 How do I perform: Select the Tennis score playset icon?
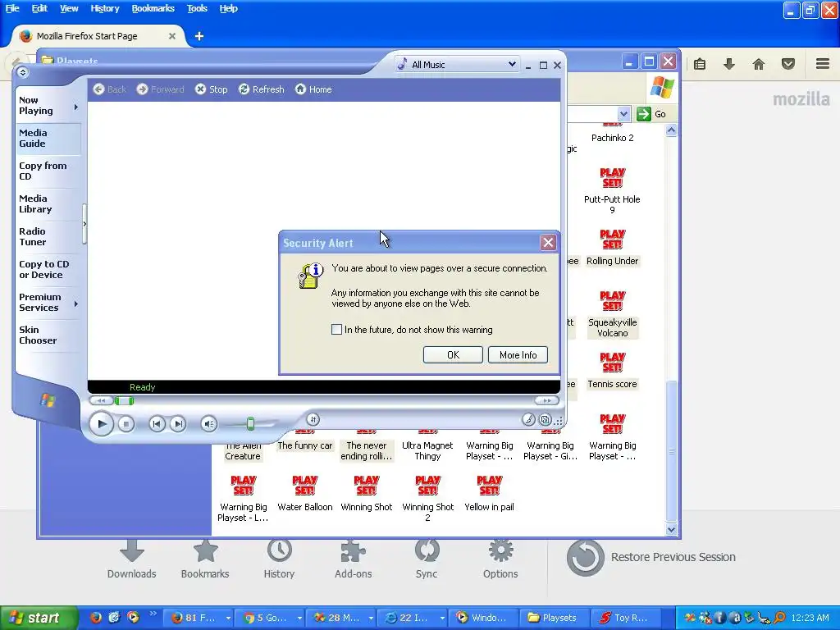click(x=612, y=363)
